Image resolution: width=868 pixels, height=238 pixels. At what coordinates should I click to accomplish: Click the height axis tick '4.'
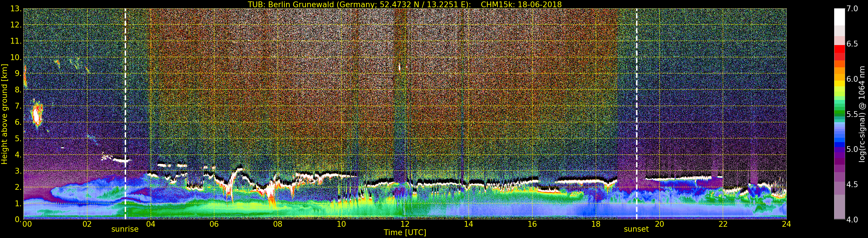coord(18,155)
